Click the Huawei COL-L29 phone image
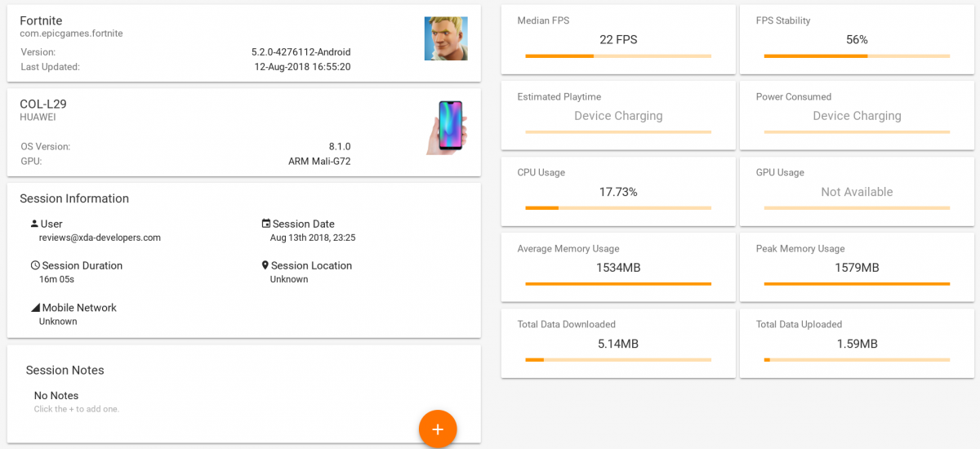Image resolution: width=980 pixels, height=449 pixels. (446, 127)
